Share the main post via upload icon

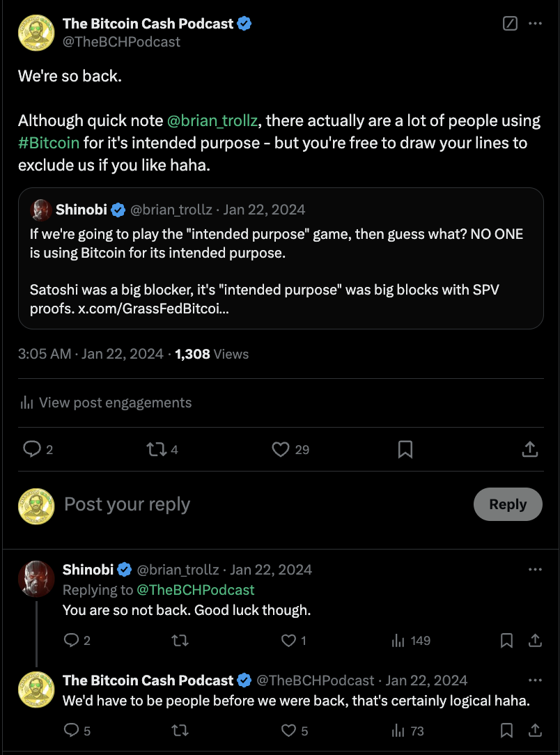pyautogui.click(x=529, y=450)
